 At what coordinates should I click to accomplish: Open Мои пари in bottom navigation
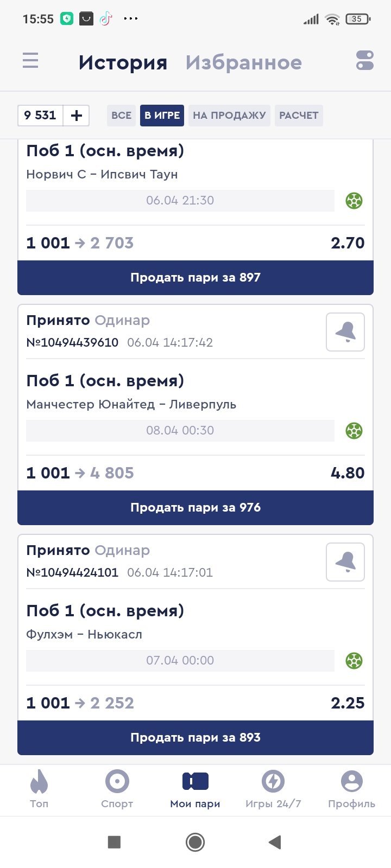[x=195, y=789]
